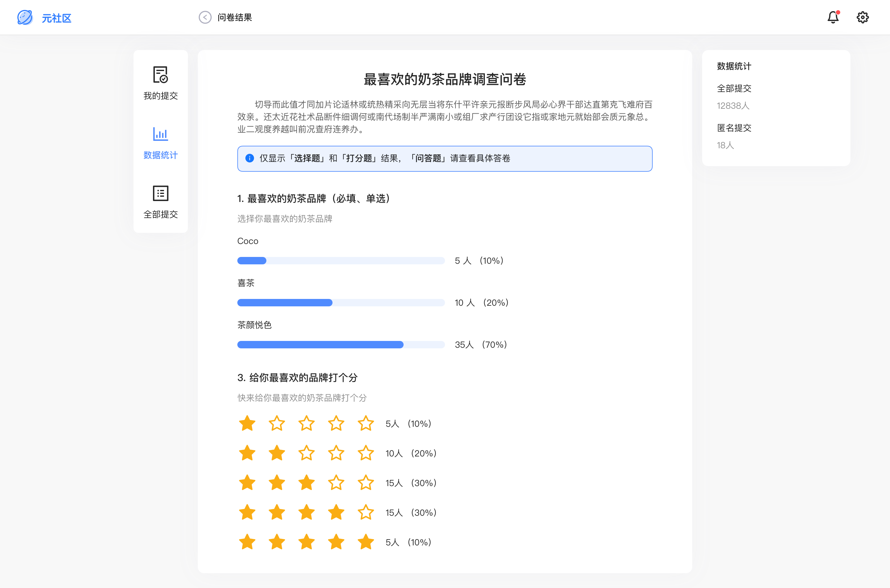This screenshot has width=890, height=588.
Task: Open 全部提交 list icon
Action: pos(161,193)
